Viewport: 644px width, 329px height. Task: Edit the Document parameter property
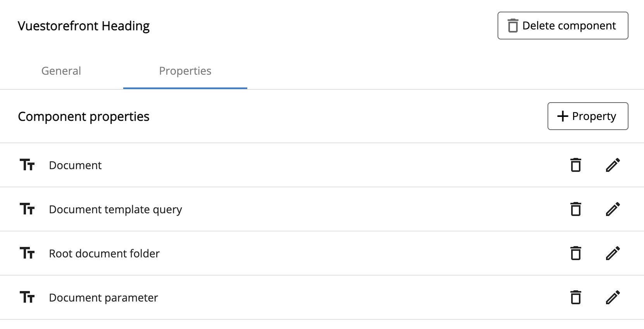click(613, 297)
